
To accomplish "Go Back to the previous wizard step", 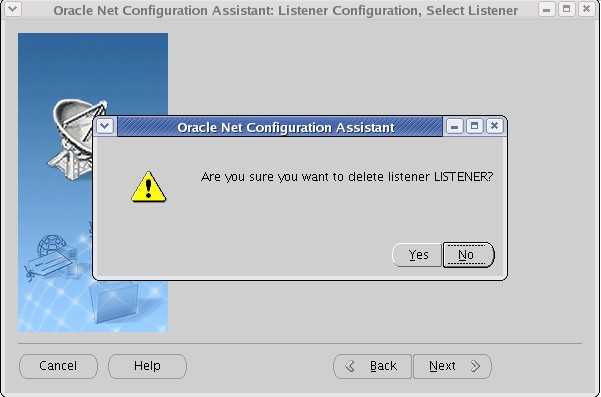I will 373,366.
